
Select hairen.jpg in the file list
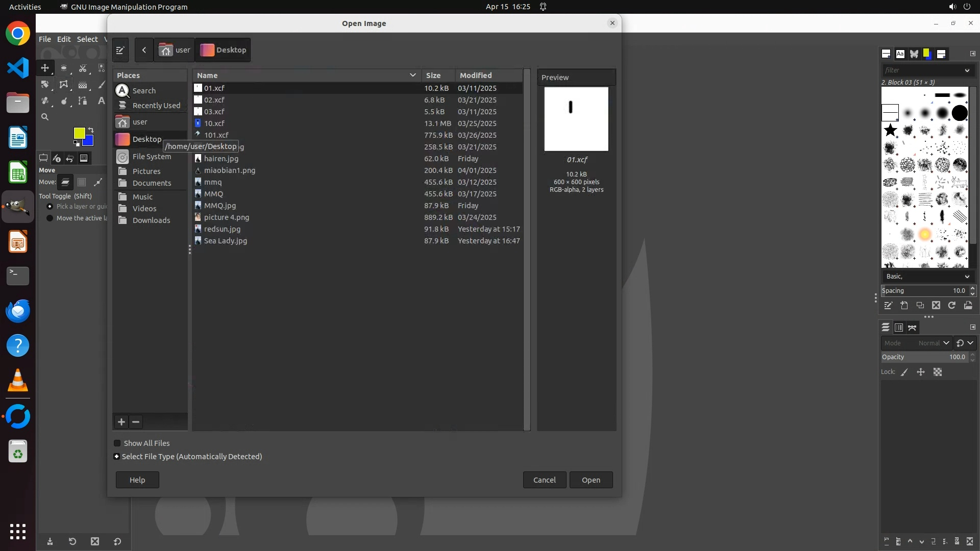(221, 159)
